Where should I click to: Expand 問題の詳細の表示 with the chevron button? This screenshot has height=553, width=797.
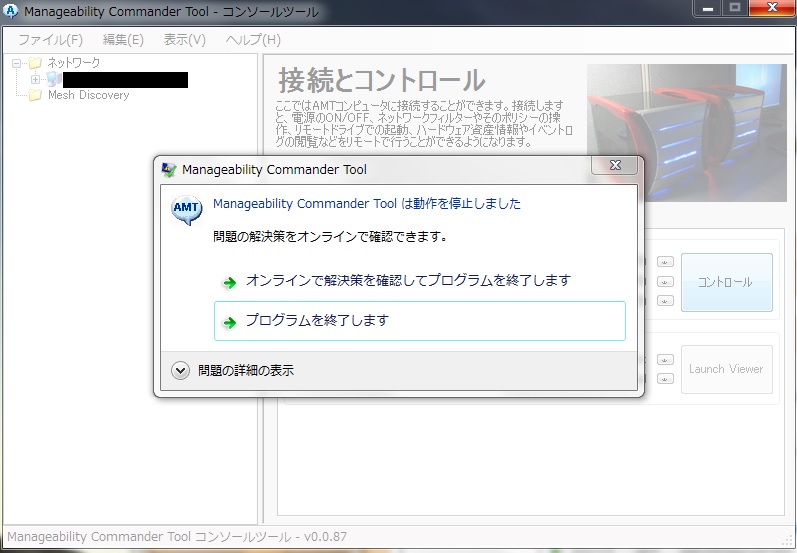[x=180, y=371]
